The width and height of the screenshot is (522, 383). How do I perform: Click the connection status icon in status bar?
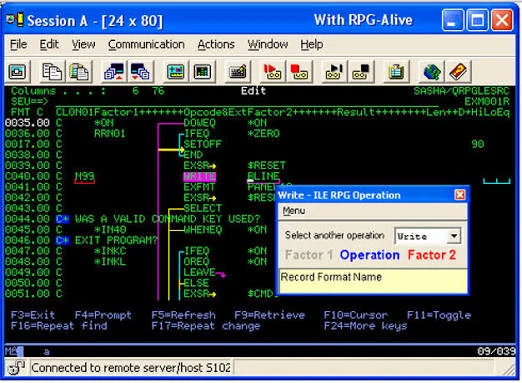click(16, 368)
